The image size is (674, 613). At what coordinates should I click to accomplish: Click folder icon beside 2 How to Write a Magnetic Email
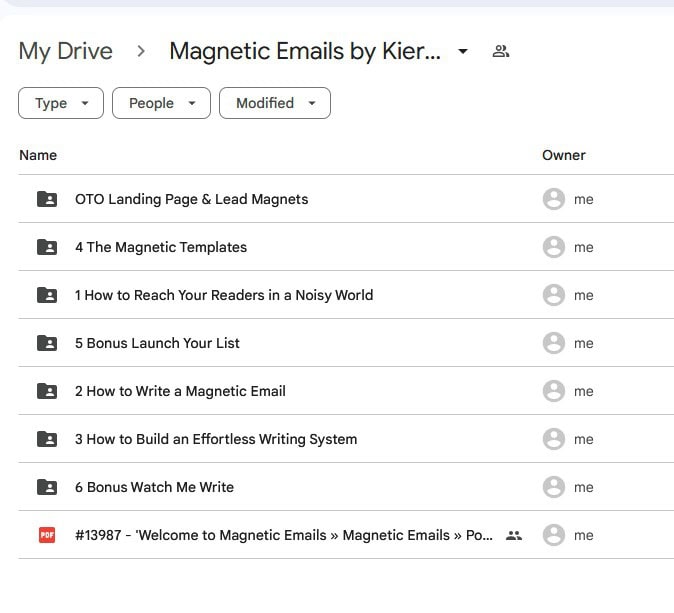pyautogui.click(x=47, y=391)
